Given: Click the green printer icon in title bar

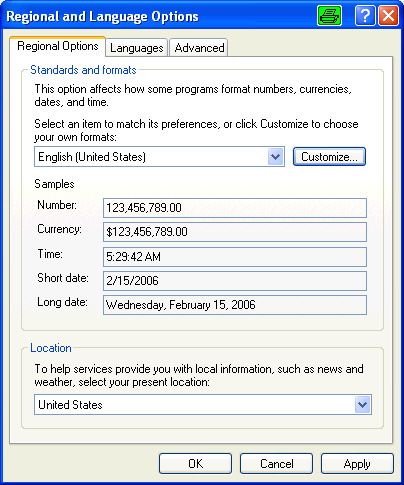Looking at the screenshot, I should point(329,15).
